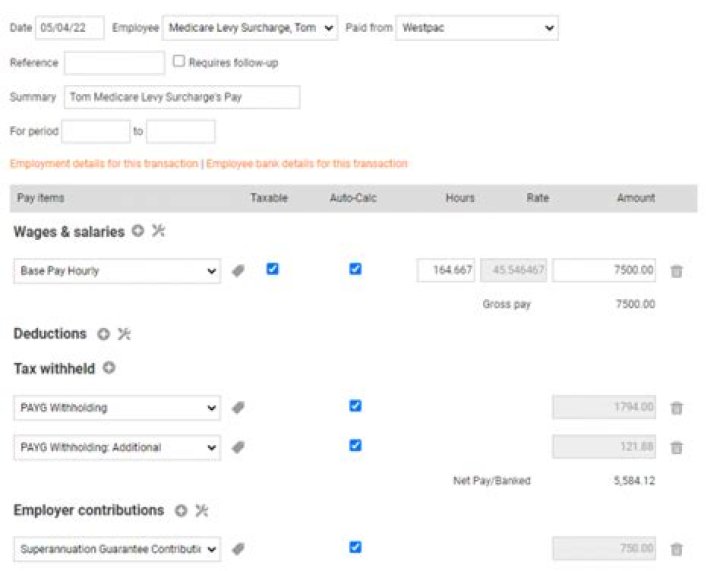Toggle Auto-Calc for PAYG Withholding

pos(355,406)
